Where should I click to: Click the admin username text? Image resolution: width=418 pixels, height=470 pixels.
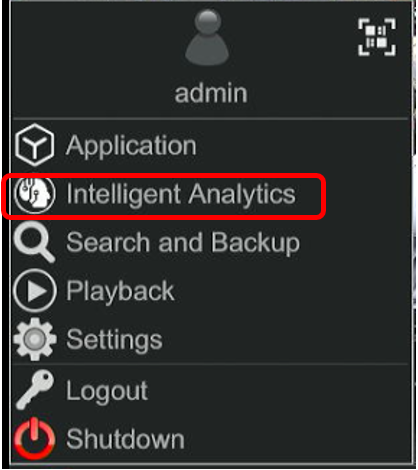[x=211, y=93]
